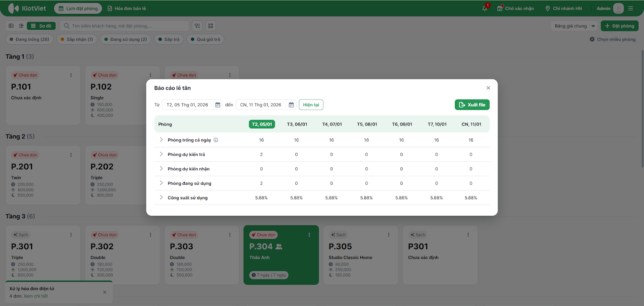
Task: Open the three-dot menu on room P.101
Action: [x=71, y=75]
